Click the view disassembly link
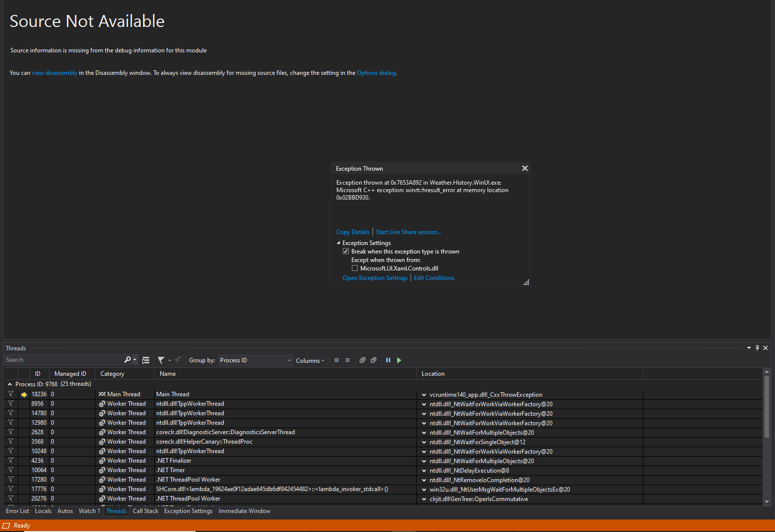 coord(54,73)
